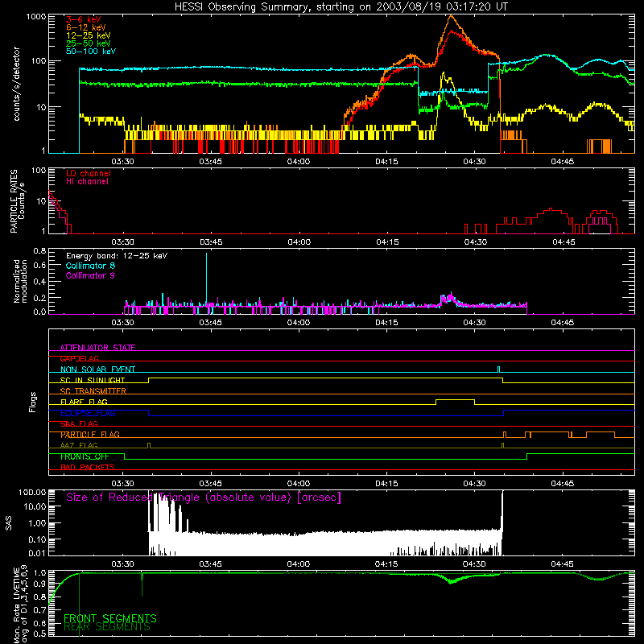Screen dimensions: 644x644
Task: Click the 'Energy band: 12-25 keV' label
Action: (x=117, y=256)
